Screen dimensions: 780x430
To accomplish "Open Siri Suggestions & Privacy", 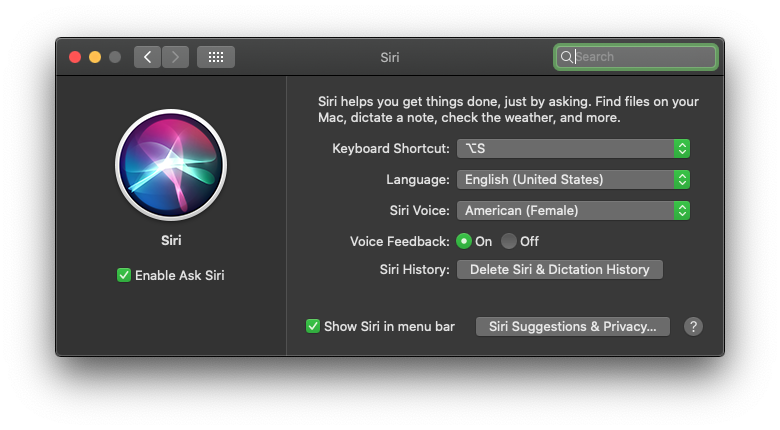I will coord(573,326).
